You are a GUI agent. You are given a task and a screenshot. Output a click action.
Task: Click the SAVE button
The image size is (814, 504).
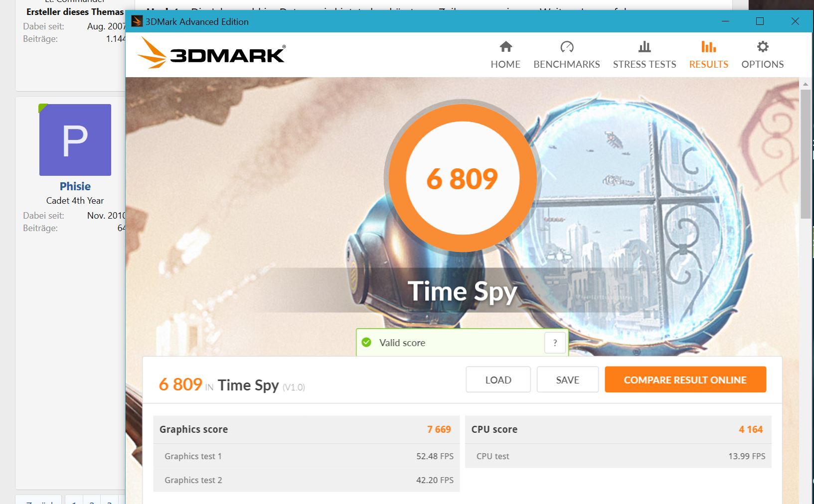[567, 379]
